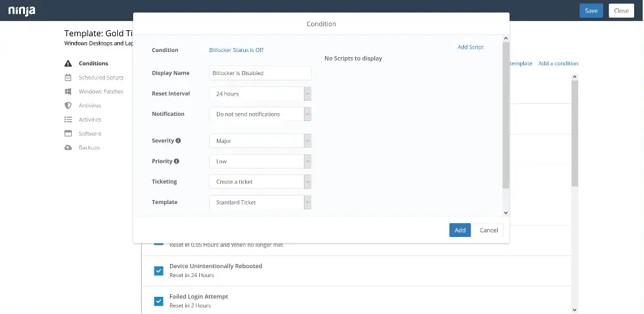Click No Scripts to display text
This screenshot has width=644, height=314.
pyautogui.click(x=353, y=58)
